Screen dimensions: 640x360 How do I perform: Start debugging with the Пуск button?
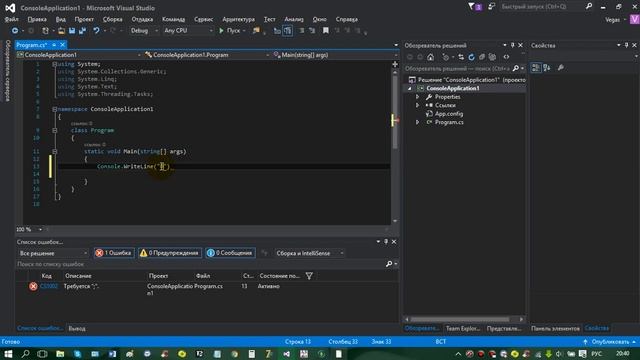(230, 31)
